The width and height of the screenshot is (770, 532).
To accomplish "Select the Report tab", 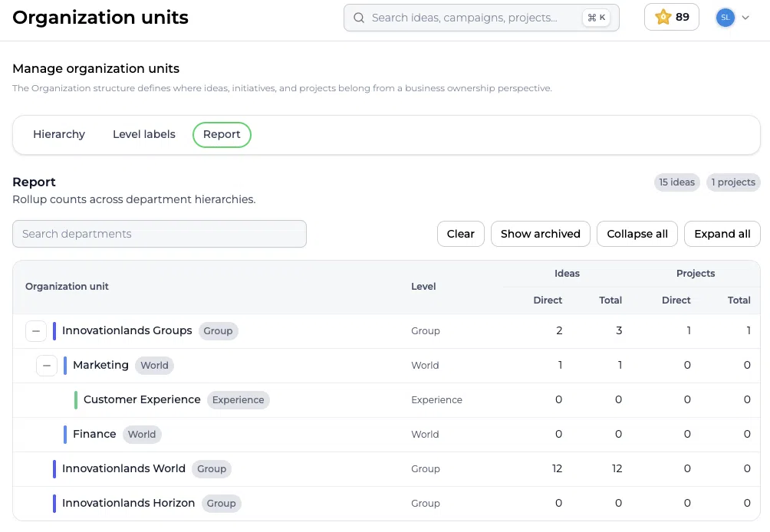I will click(222, 134).
